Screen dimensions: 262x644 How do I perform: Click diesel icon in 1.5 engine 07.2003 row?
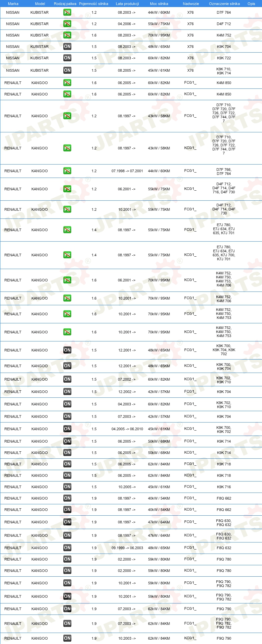67,416
